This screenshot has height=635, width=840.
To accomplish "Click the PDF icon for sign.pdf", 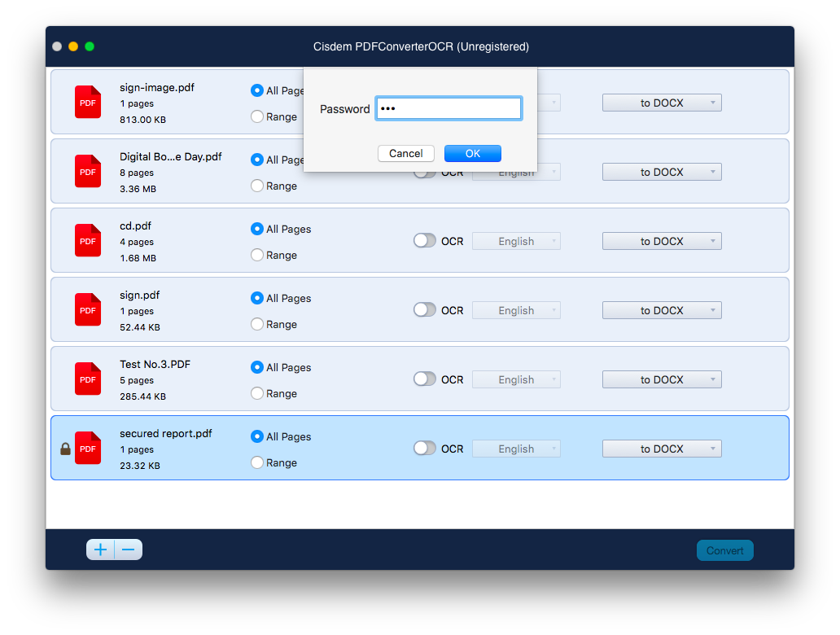I will [87, 309].
